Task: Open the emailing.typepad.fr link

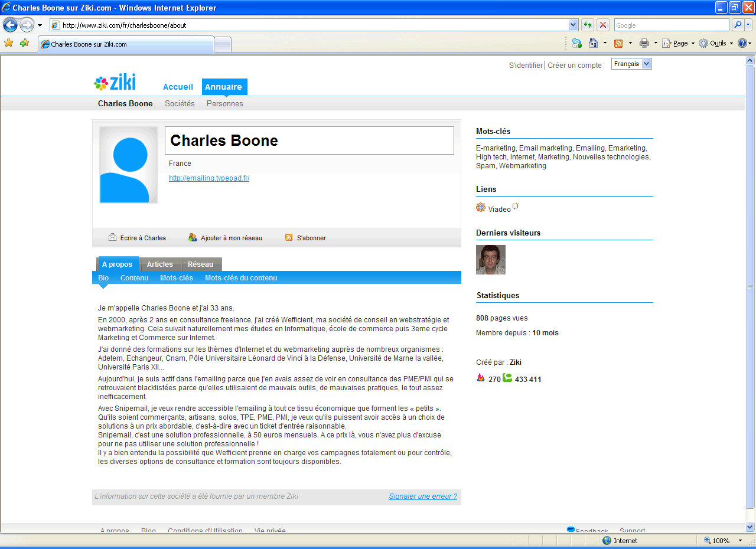Action: click(209, 178)
